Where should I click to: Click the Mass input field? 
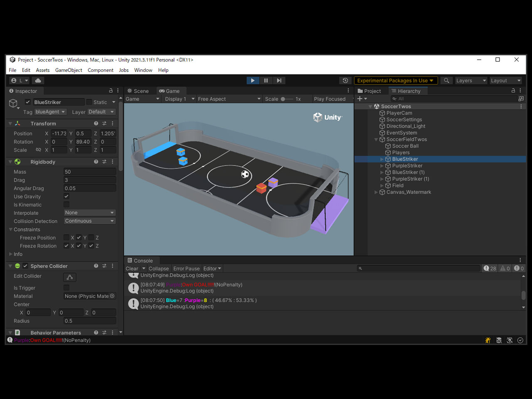tap(89, 172)
